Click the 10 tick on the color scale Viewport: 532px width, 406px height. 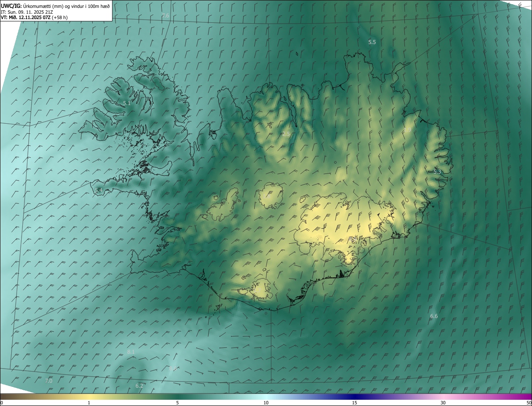point(266,403)
